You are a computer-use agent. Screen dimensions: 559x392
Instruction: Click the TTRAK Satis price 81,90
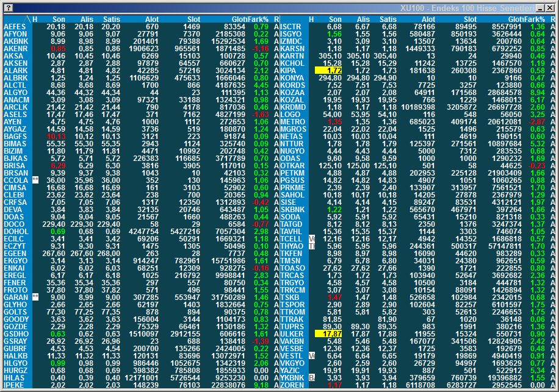[387, 319]
